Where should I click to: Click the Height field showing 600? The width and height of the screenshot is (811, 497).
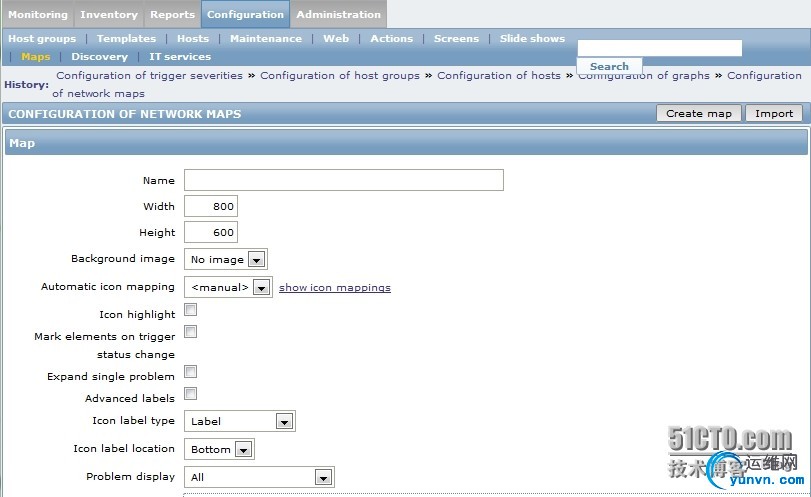coord(211,232)
